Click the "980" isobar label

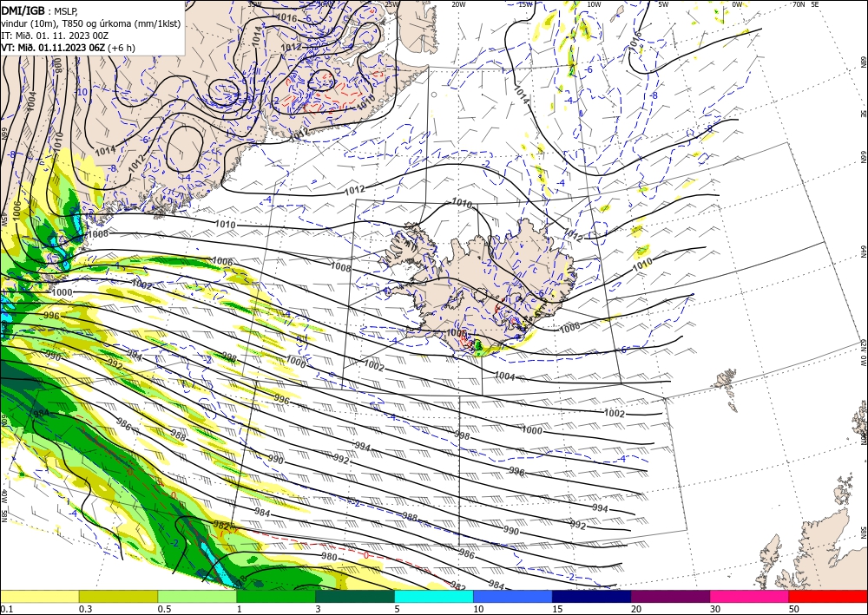[329, 557]
